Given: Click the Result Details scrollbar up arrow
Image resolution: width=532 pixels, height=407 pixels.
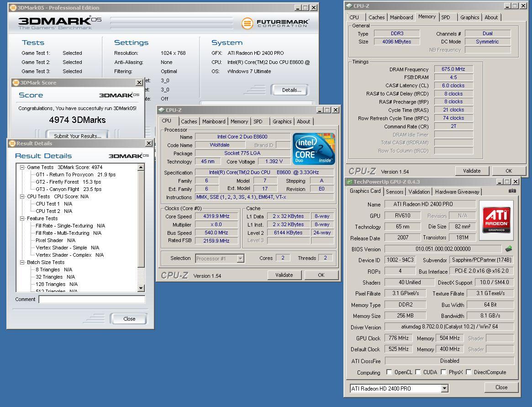Looking at the screenshot, I should click(x=141, y=167).
